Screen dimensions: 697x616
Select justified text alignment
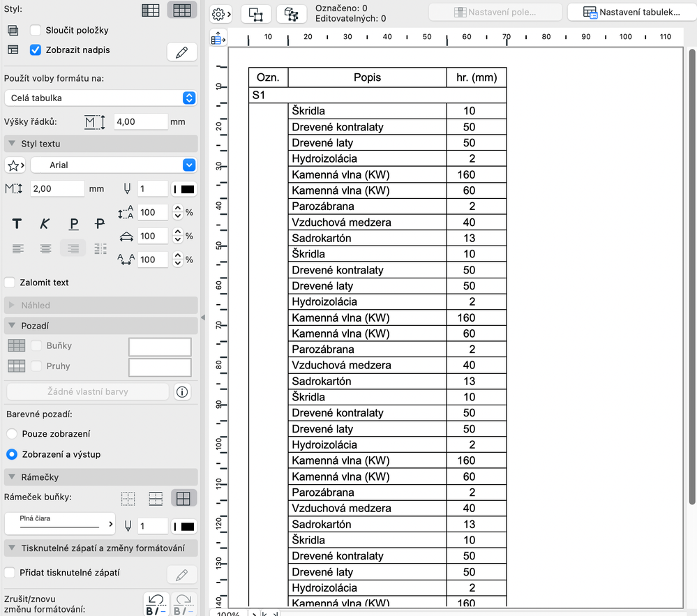pos(100,248)
